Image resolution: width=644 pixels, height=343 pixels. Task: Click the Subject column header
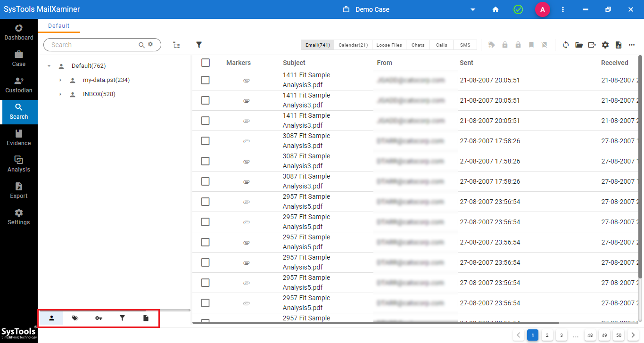click(294, 63)
